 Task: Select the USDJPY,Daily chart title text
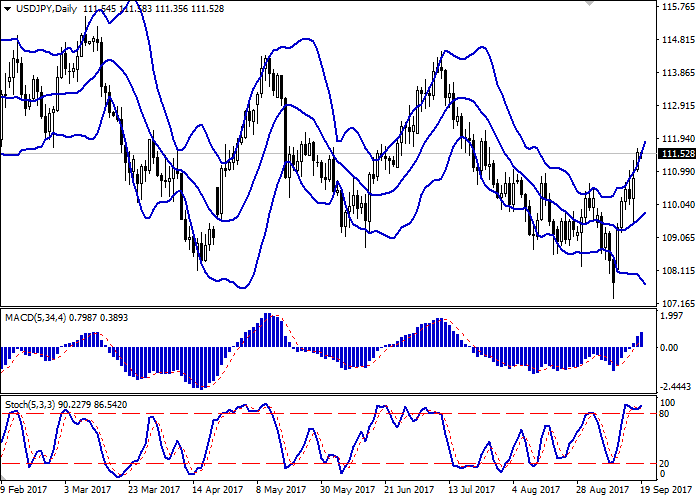coord(46,9)
